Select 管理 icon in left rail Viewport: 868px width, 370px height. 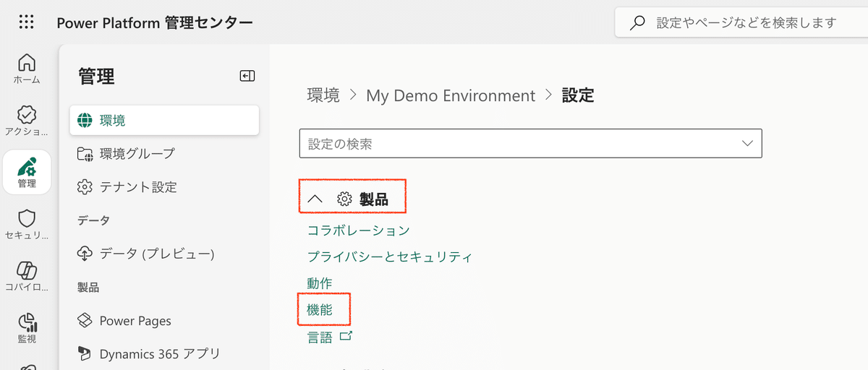(x=27, y=172)
